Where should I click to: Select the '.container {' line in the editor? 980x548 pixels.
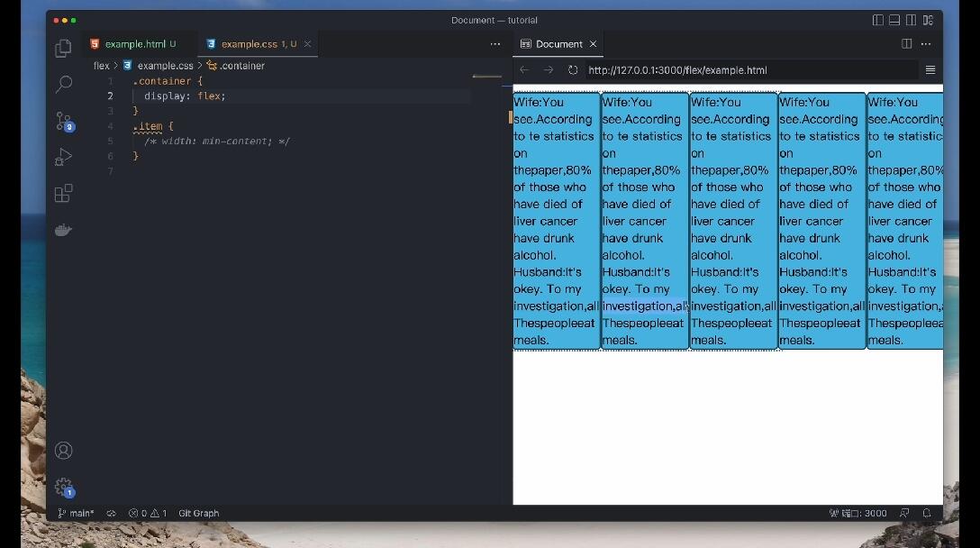(168, 81)
